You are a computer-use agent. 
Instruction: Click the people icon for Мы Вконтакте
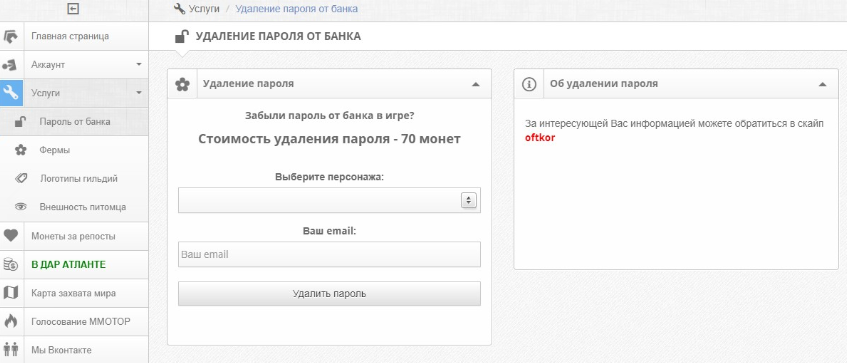tap(11, 349)
